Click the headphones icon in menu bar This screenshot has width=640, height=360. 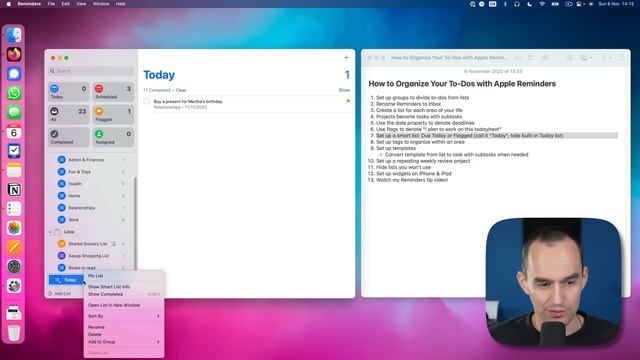click(x=517, y=4)
